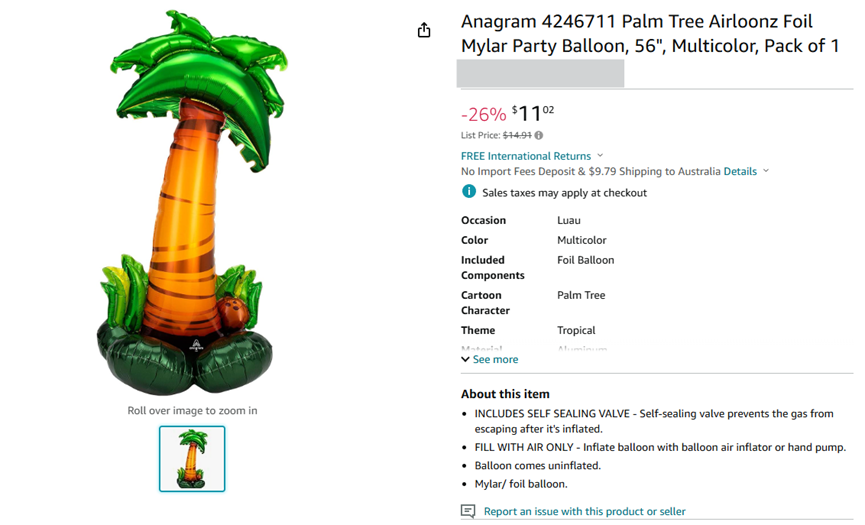Open Report an issue with this product link
The image size is (865, 525).
(585, 511)
